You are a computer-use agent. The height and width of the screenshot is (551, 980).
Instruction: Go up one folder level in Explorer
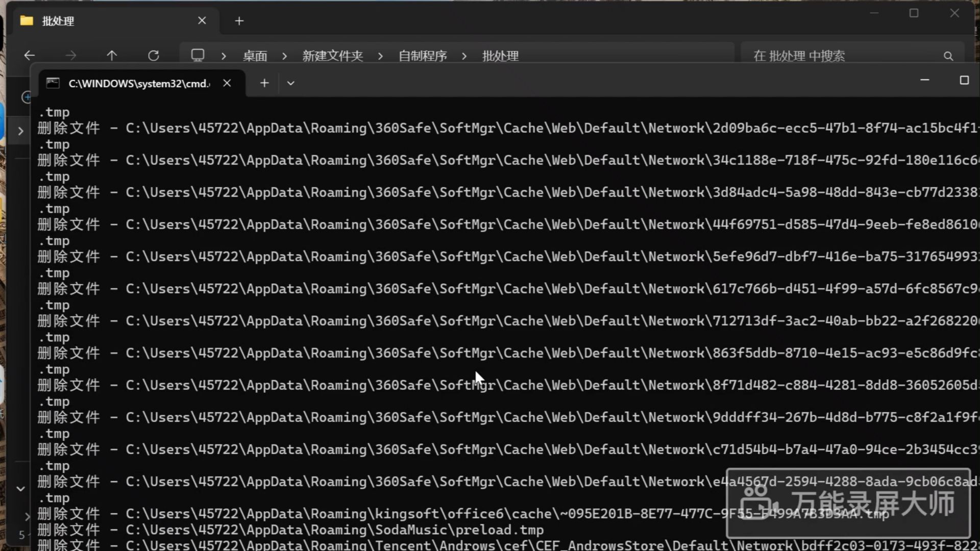click(112, 56)
